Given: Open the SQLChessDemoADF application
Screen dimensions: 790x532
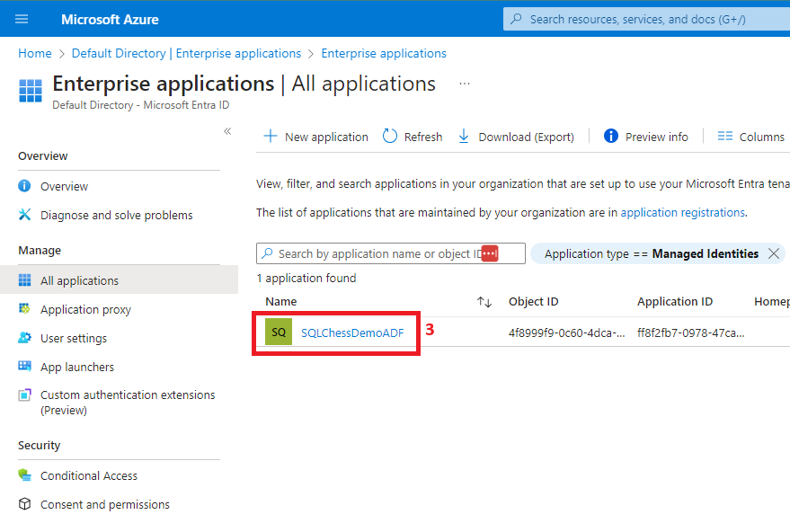Looking at the screenshot, I should [352, 333].
